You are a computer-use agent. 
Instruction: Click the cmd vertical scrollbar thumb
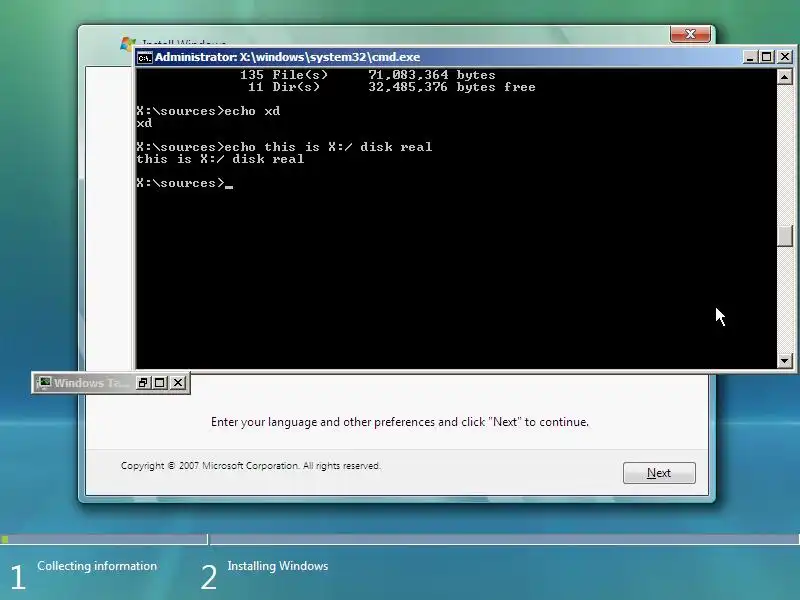(x=784, y=236)
